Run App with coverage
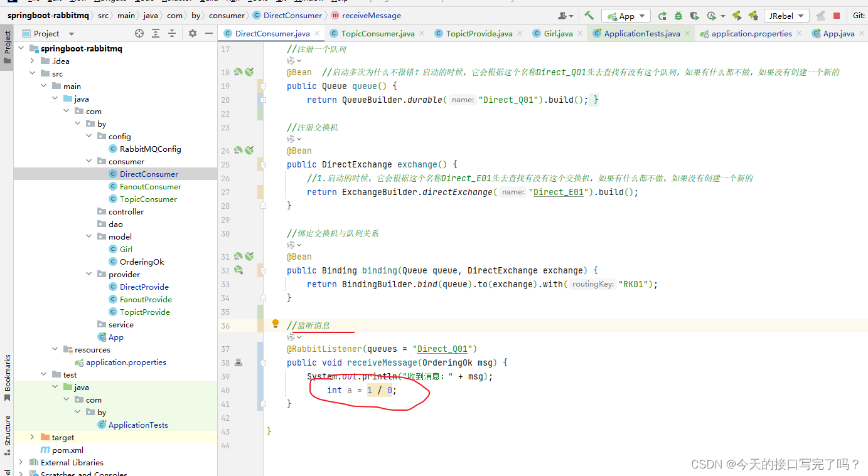Image resolution: width=868 pixels, height=476 pixels. (695, 15)
